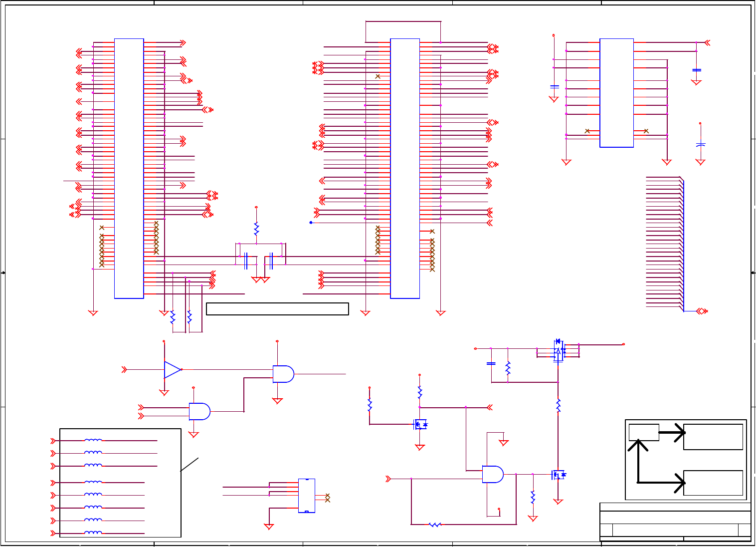Select the capacitor beside the power transistor's input resistor
The height and width of the screenshot is (547, 756).
pos(491,364)
